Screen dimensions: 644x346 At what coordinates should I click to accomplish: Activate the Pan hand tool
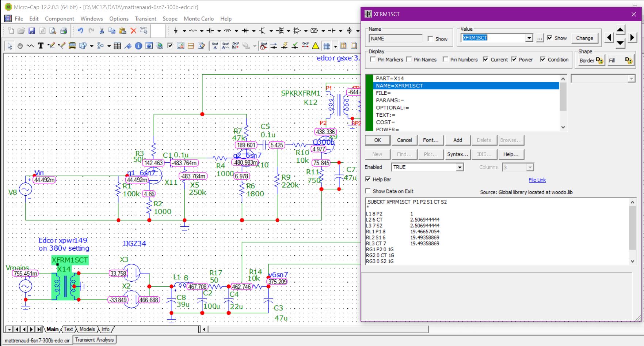[20, 46]
